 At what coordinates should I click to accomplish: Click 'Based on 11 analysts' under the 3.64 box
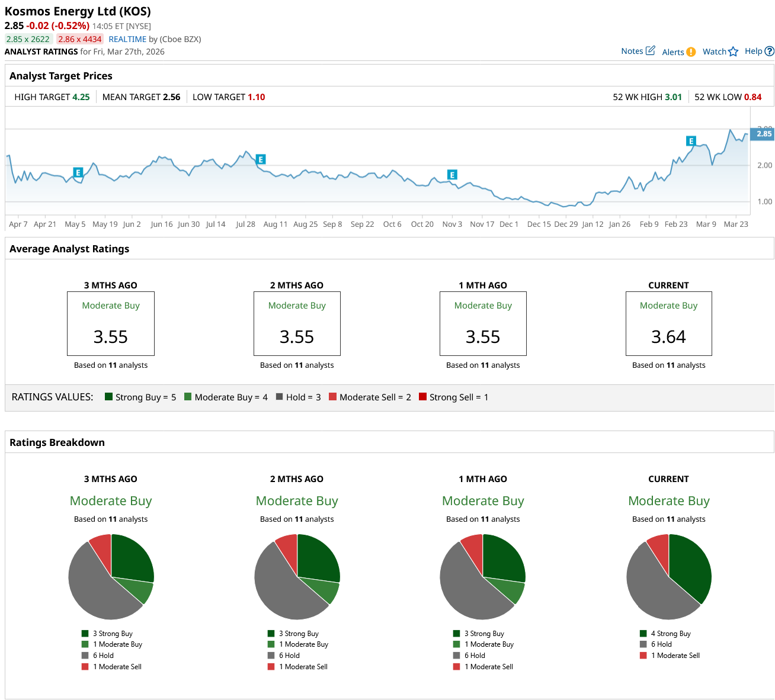click(669, 365)
